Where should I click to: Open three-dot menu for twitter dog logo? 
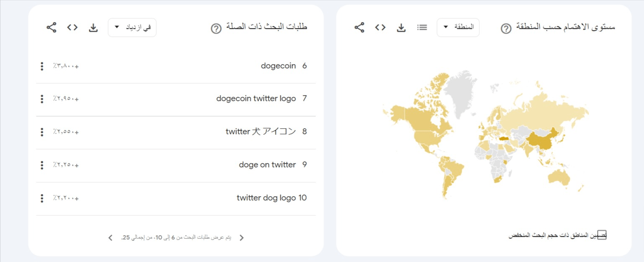pos(41,198)
